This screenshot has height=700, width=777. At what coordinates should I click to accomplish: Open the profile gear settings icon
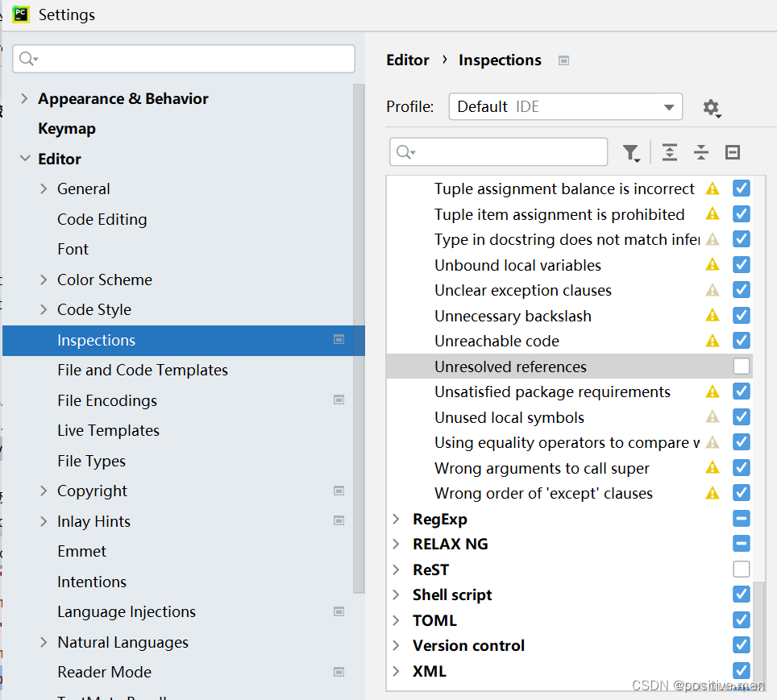(710, 107)
